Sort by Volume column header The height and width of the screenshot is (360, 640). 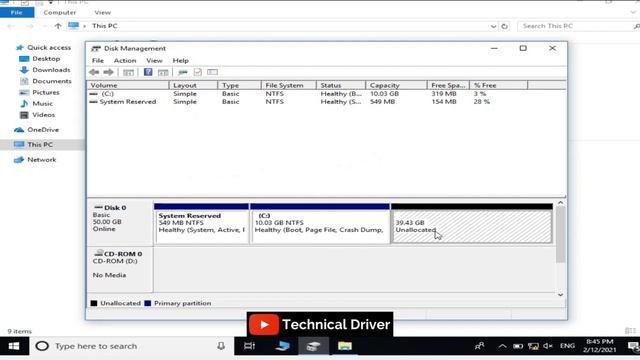point(128,85)
